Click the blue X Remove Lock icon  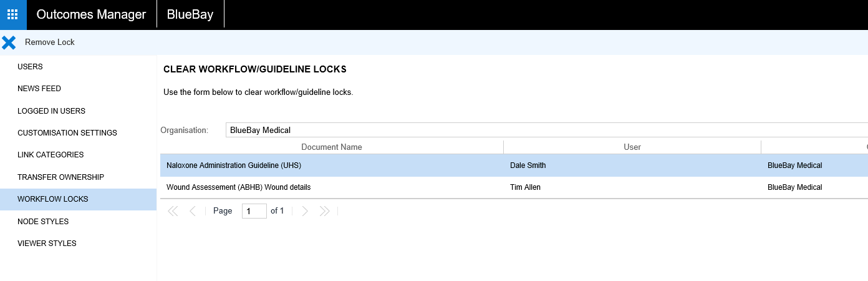tap(9, 42)
